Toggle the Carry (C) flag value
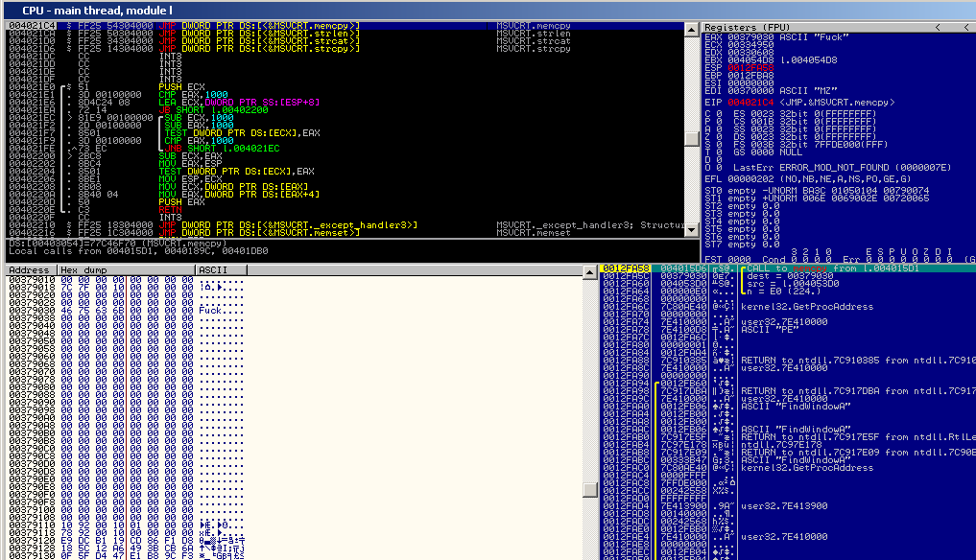The width and height of the screenshot is (976, 560). click(x=716, y=113)
